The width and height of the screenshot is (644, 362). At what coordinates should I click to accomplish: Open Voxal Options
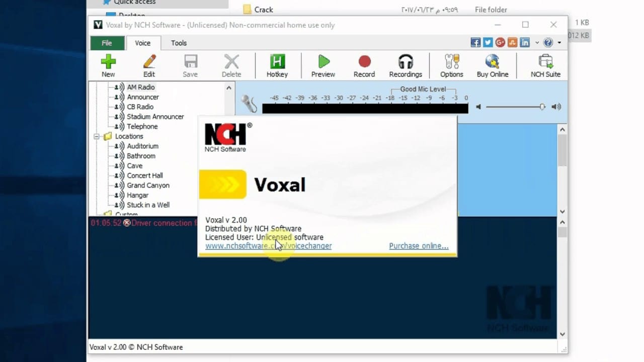451,65
